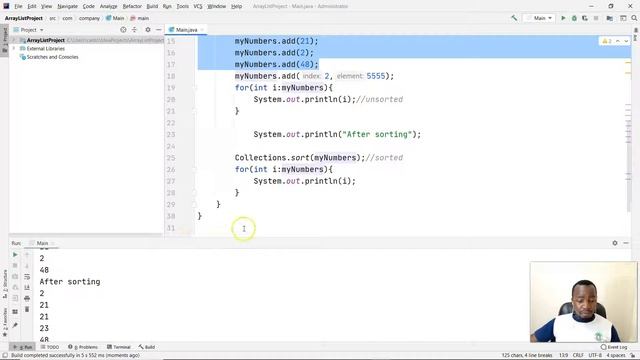
Task: Open the Navigate menu
Action: pyautogui.click(x=67, y=6)
